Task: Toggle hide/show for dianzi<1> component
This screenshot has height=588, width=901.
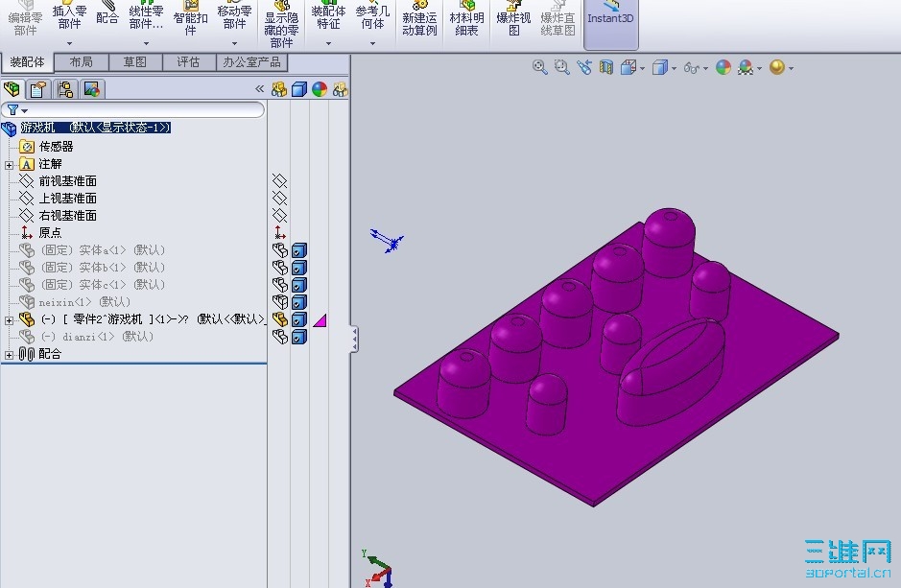Action: (280, 337)
